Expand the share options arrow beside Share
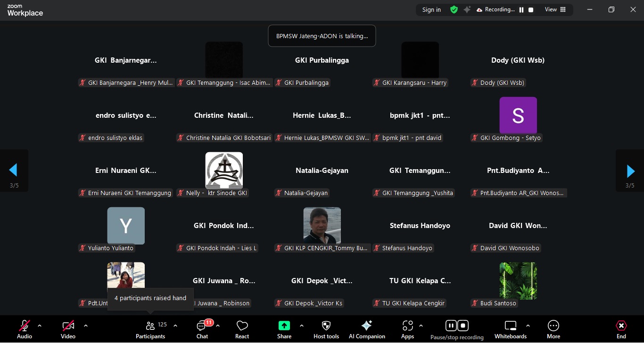Screen dimensions: 644x343 pos(302,326)
